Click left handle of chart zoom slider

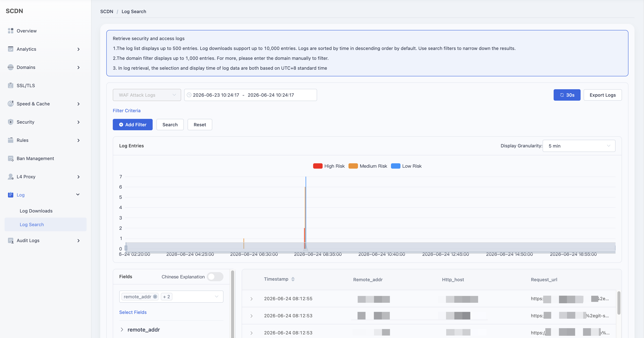click(x=126, y=248)
